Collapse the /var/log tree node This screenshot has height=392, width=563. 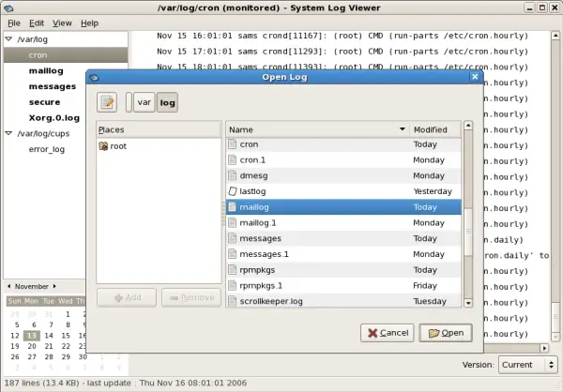8,39
